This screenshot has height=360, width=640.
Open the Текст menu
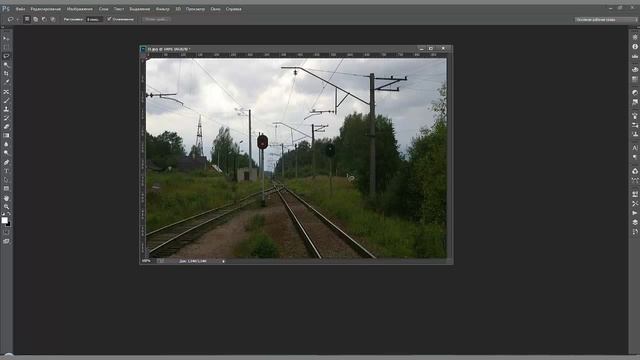click(x=119, y=9)
